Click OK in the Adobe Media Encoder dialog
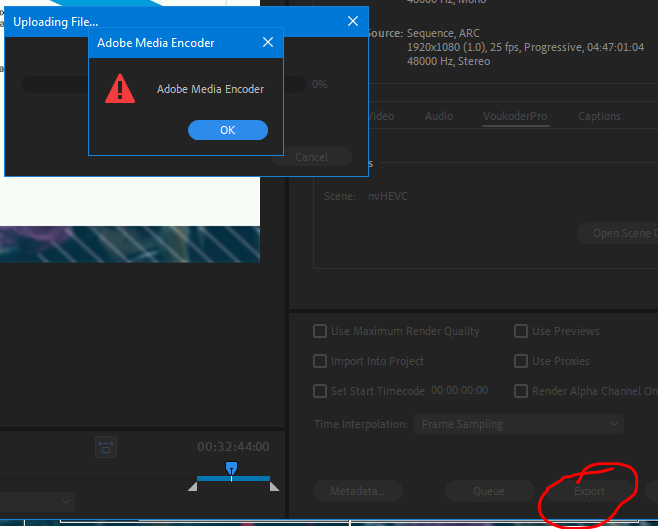This screenshot has height=529, width=658. [x=227, y=130]
